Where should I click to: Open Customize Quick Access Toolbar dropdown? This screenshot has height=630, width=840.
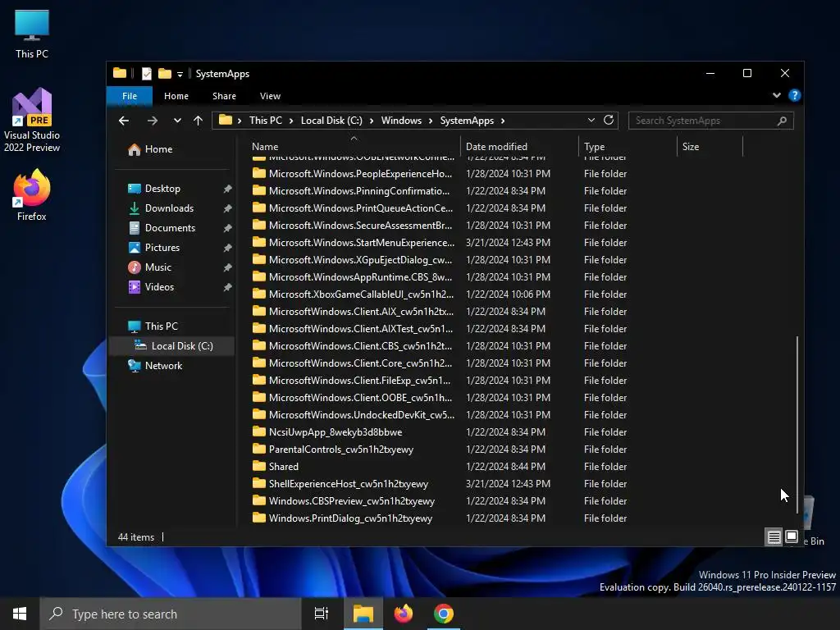(x=180, y=74)
